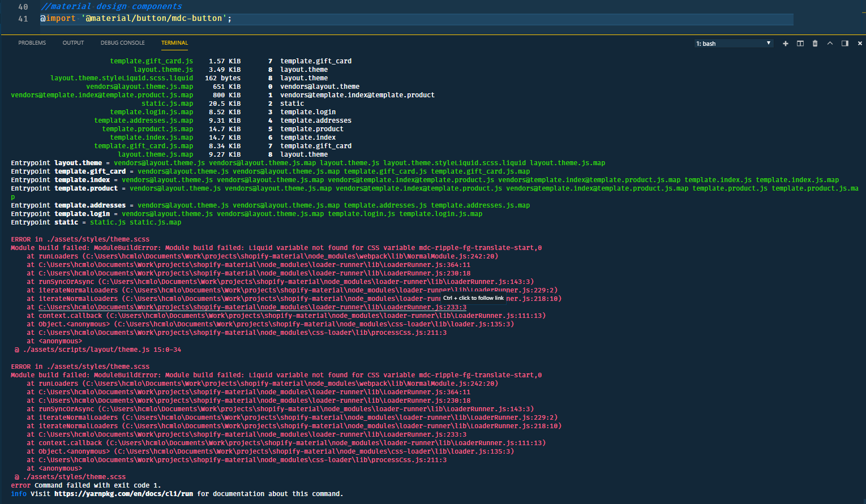This screenshot has width=866, height=504.
Task: Click 'Entrypoint template.addresses' output line
Action: [x=271, y=205]
